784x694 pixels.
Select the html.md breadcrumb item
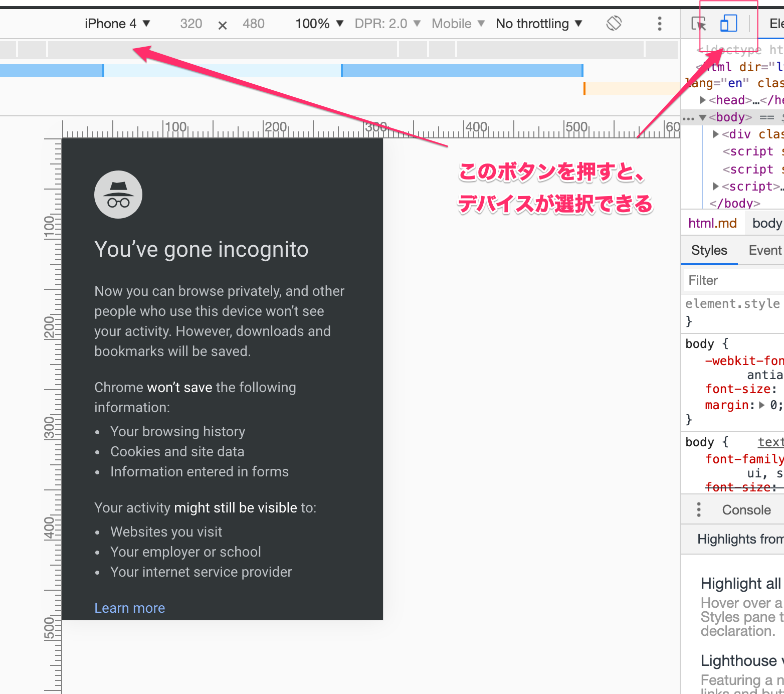[712, 223]
